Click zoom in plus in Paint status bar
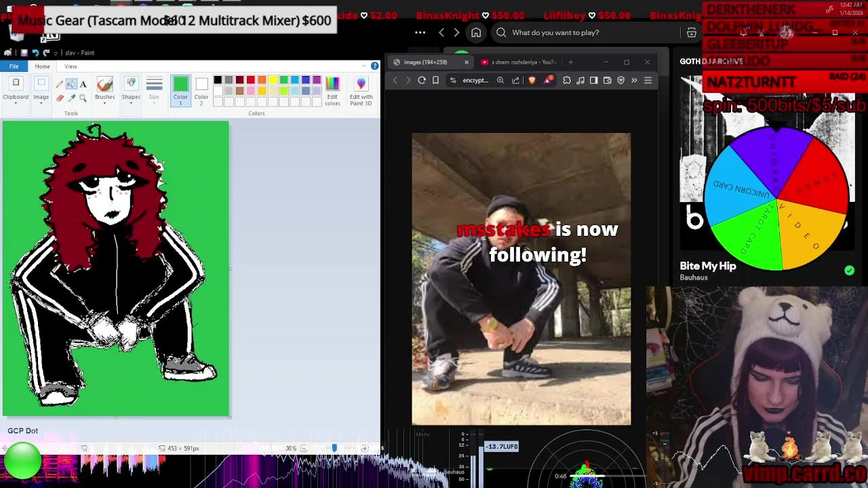868x488 pixels. pos(364,448)
